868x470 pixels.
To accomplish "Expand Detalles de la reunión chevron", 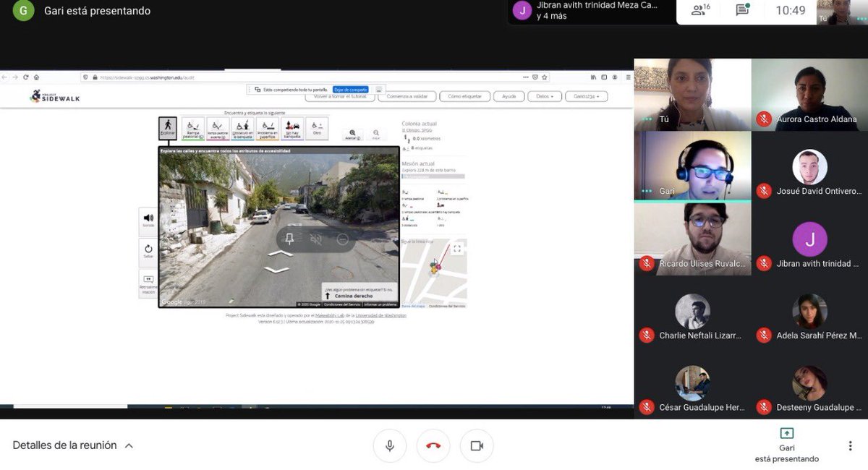I will 129,445.
